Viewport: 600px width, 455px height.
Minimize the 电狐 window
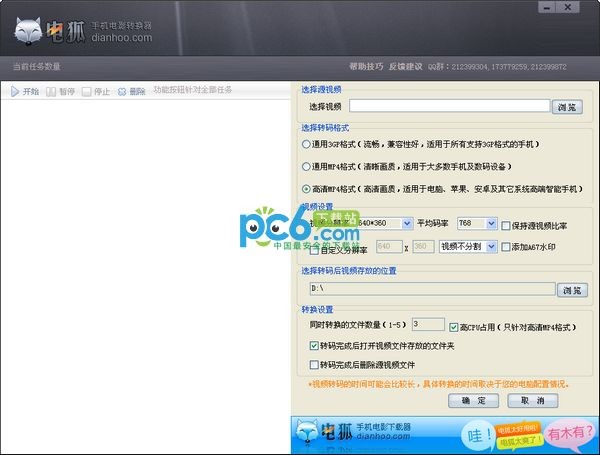[548, 7]
